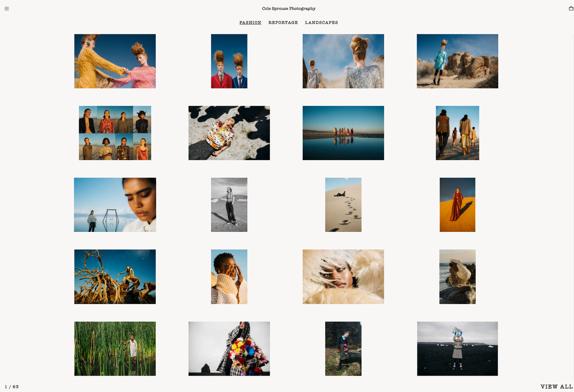The height and width of the screenshot is (392, 574).
Task: Open close-up face in cream fur photo
Action: pyautogui.click(x=343, y=277)
